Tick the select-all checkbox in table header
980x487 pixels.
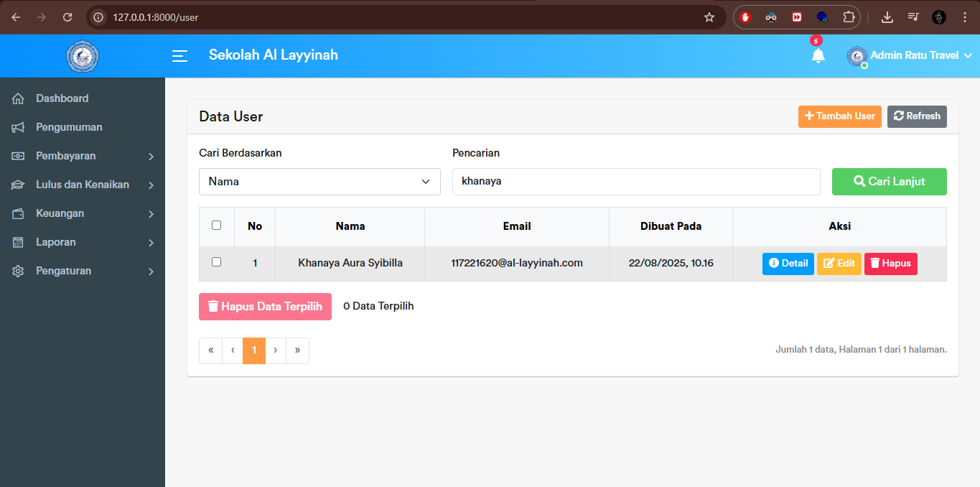click(x=217, y=226)
